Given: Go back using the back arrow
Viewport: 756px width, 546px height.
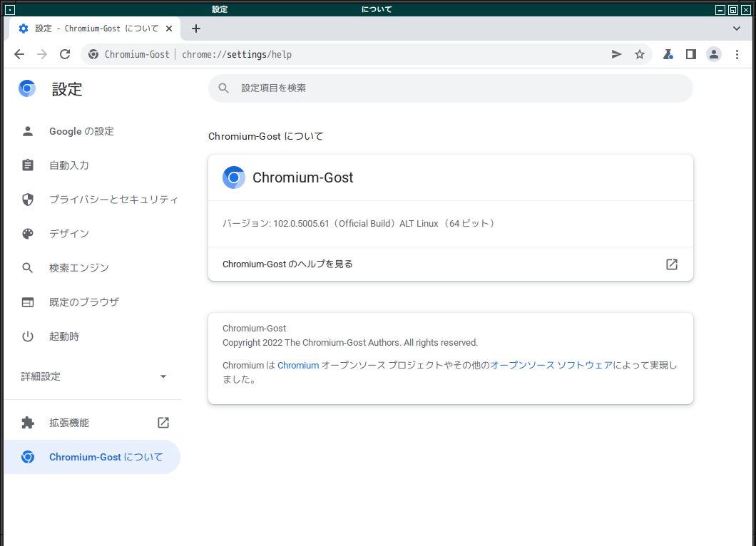Looking at the screenshot, I should click(19, 54).
